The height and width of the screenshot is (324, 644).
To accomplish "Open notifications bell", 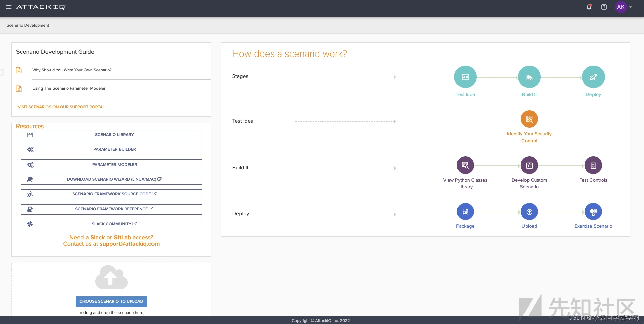I will (x=589, y=7).
